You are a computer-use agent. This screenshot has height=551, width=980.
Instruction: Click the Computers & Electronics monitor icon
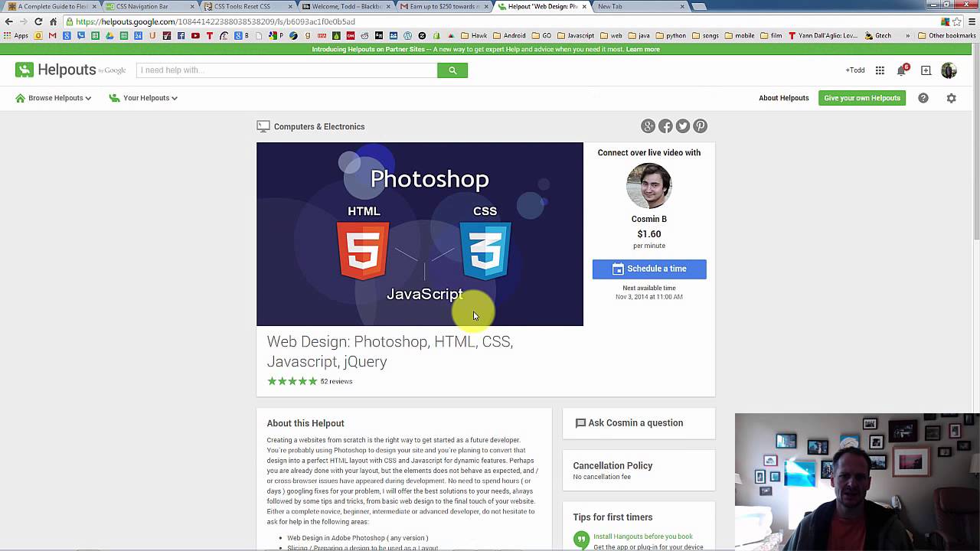point(263,126)
